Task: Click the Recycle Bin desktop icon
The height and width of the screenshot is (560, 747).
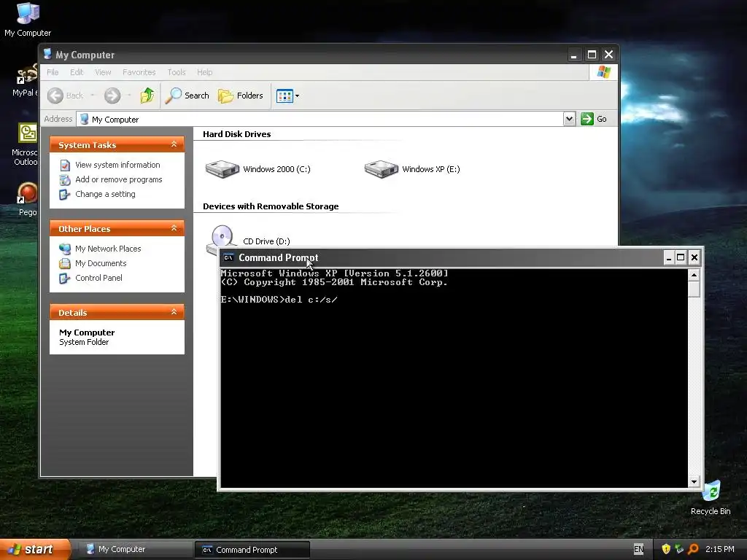Action: coord(711,497)
